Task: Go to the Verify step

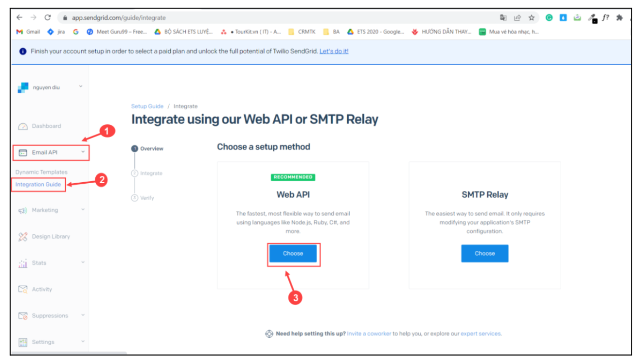Action: pos(143,198)
